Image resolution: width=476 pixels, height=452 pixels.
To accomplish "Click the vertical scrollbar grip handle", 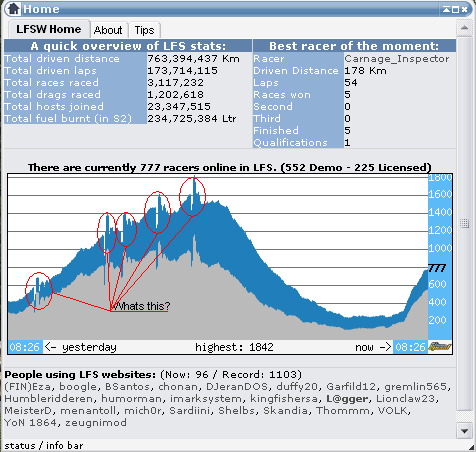I will [464, 223].
